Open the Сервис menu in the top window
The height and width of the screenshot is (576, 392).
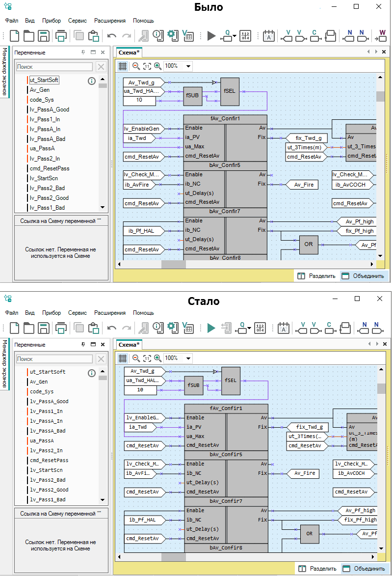point(77,21)
